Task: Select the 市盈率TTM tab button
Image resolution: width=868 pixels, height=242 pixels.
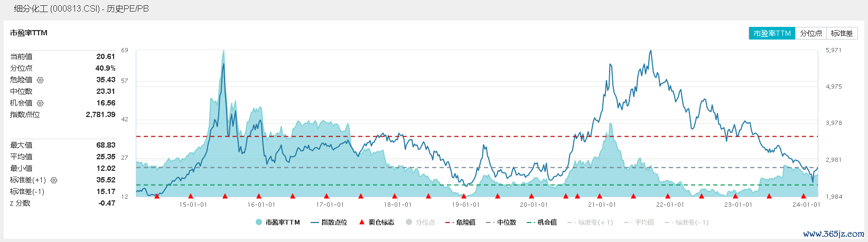Action: click(x=772, y=33)
